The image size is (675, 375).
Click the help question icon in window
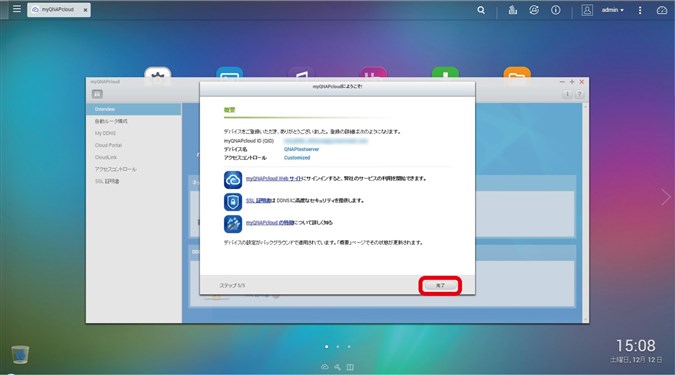click(x=579, y=94)
